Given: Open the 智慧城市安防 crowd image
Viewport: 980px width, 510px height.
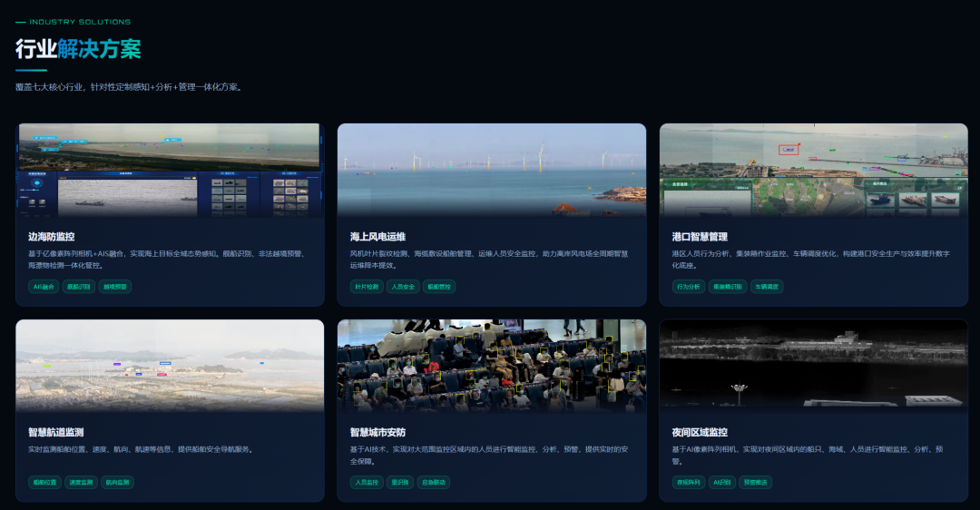Looking at the screenshot, I should point(491,366).
